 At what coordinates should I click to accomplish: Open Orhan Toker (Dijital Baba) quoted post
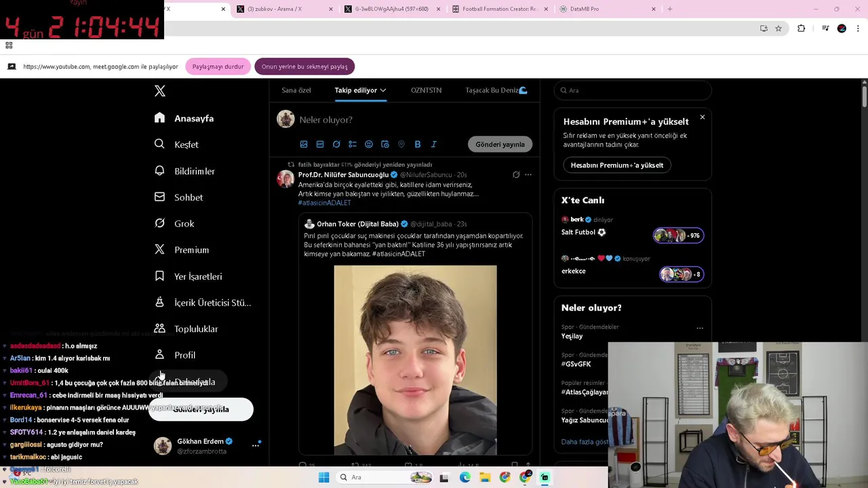tap(415, 334)
